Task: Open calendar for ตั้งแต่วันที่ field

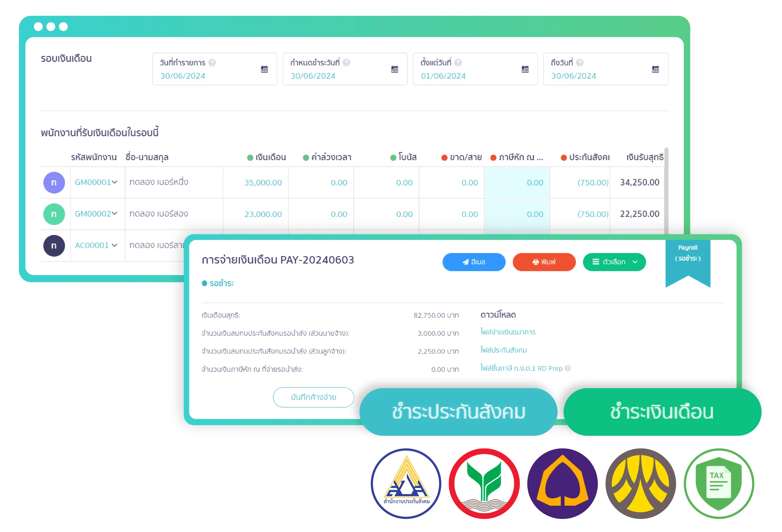Action: pos(525,69)
